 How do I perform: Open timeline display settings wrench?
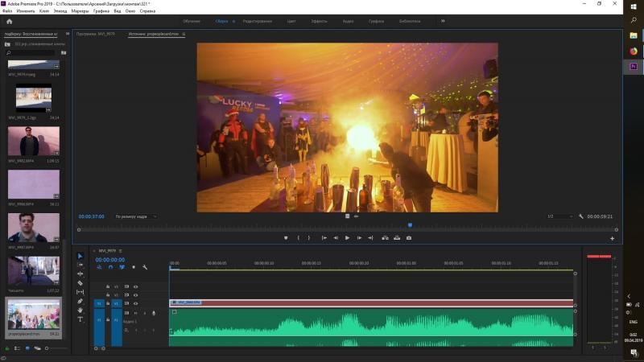click(x=145, y=267)
